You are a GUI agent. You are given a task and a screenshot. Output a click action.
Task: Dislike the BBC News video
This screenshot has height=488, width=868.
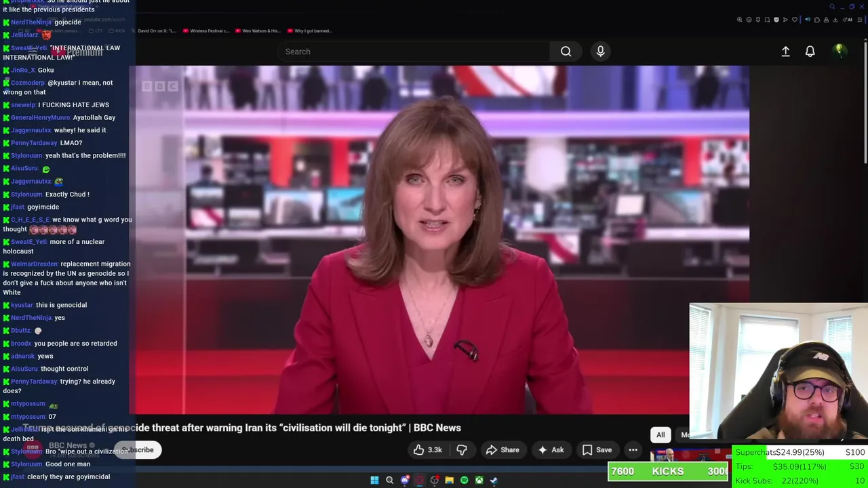tap(462, 450)
